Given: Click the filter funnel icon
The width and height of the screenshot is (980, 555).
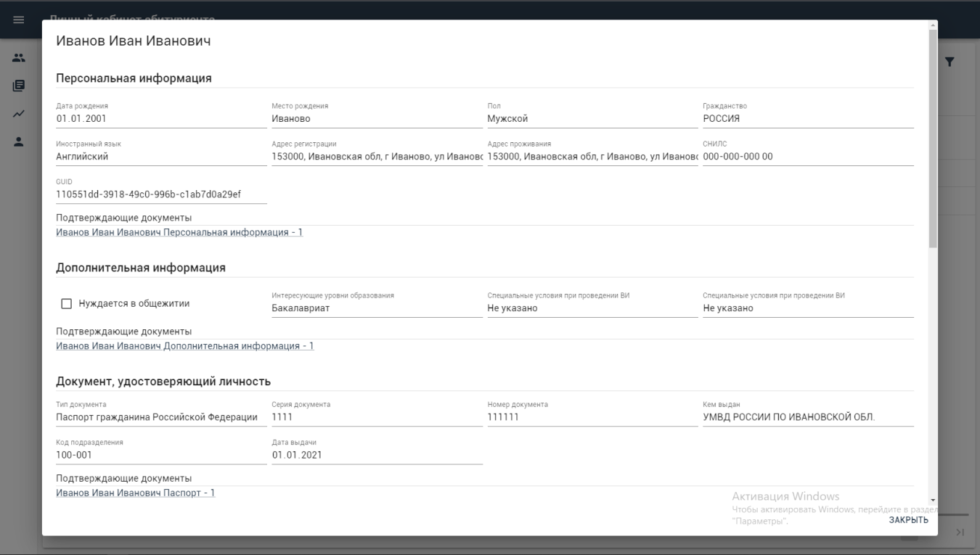Looking at the screenshot, I should (949, 62).
